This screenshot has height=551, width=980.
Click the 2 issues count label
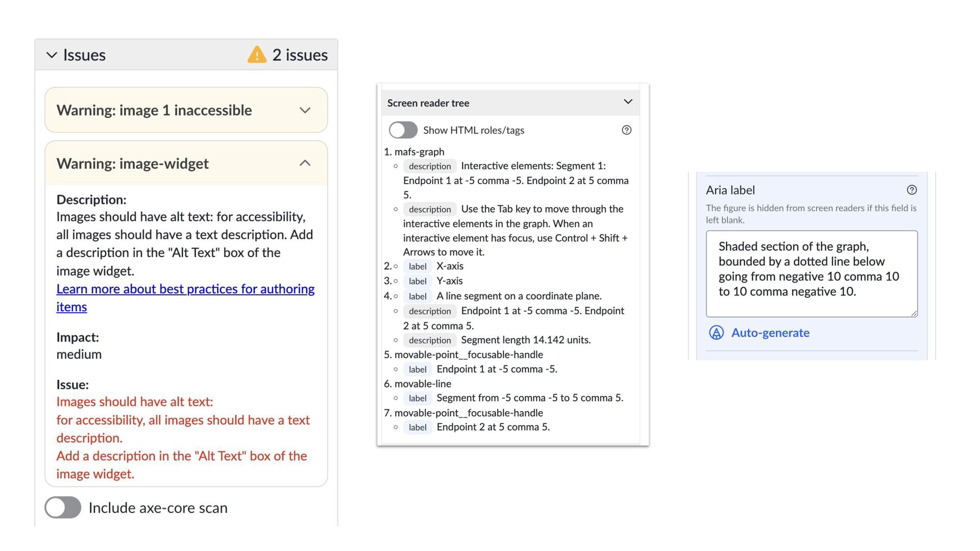point(300,55)
